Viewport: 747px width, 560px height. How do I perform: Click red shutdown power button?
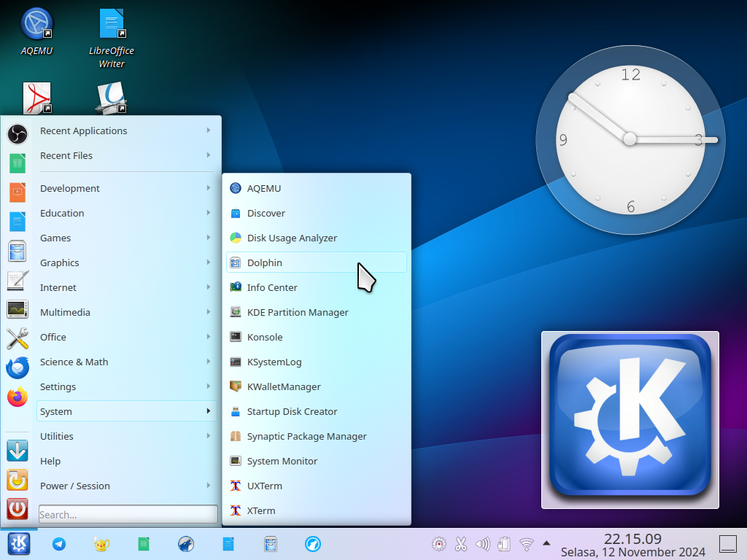click(x=18, y=509)
